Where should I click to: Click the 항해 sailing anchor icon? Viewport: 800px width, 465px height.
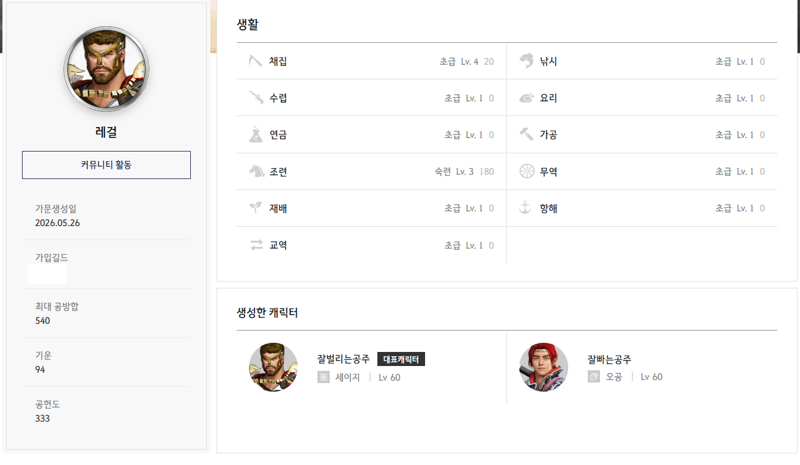click(x=525, y=208)
